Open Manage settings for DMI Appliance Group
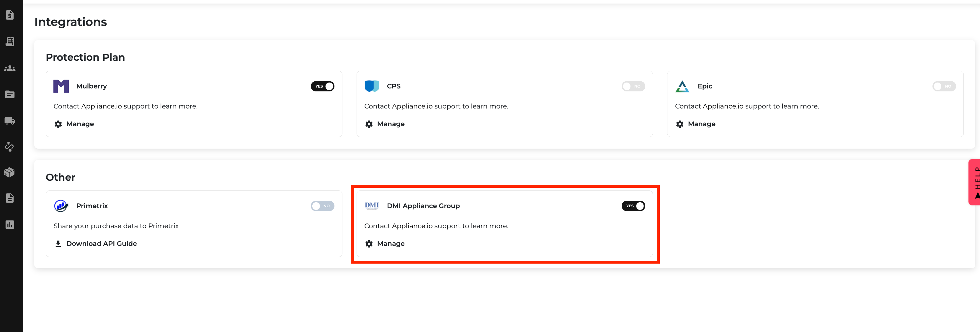The image size is (980, 332). (x=385, y=244)
